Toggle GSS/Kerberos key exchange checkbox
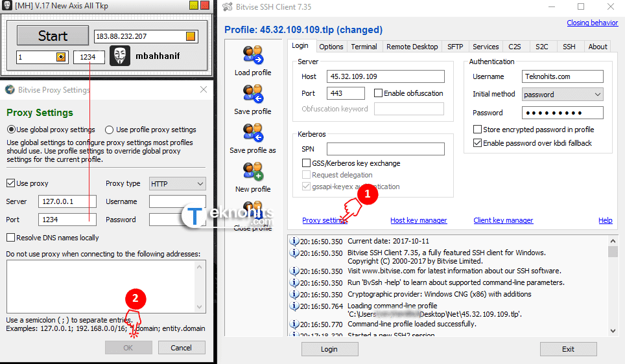 (x=306, y=163)
